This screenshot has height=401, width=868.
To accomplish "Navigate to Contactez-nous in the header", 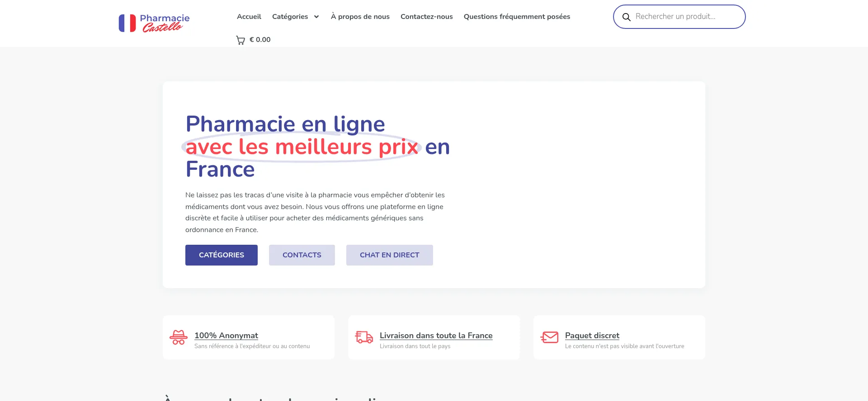I will 426,17.
